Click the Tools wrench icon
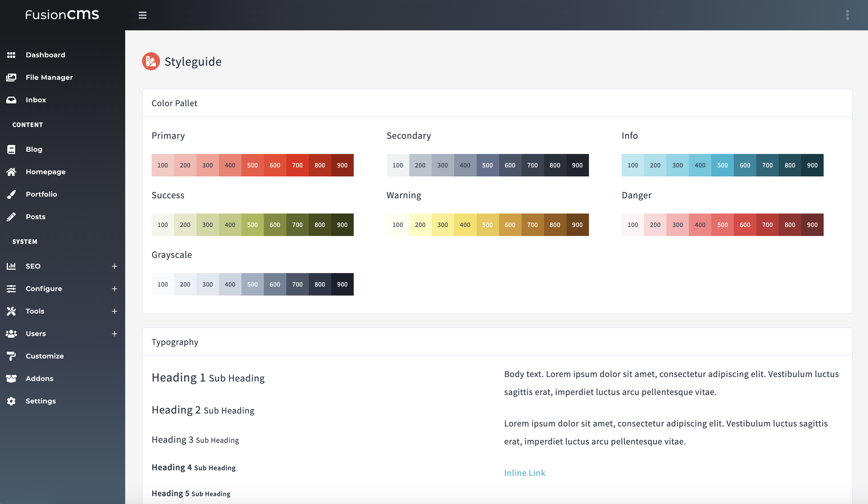This screenshot has height=504, width=868. (x=11, y=311)
